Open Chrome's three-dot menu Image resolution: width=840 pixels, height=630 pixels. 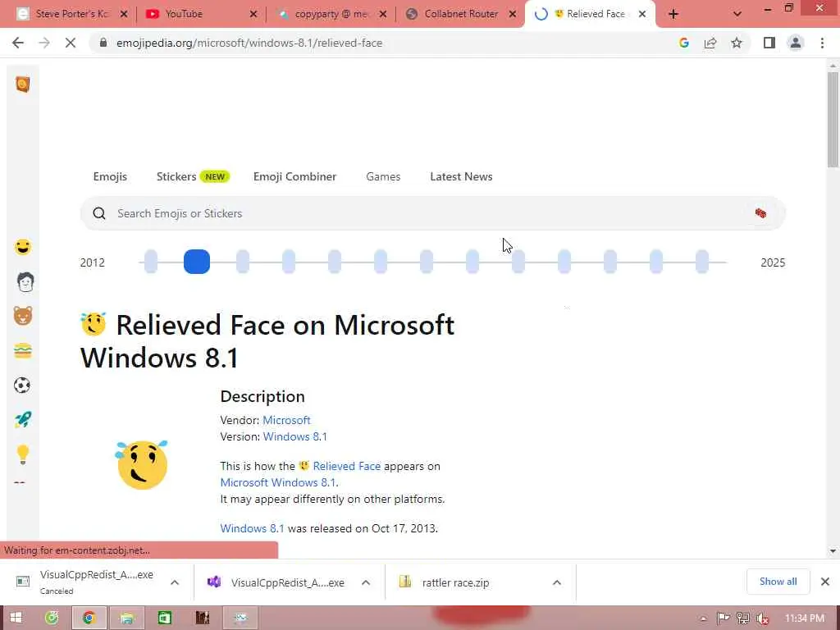pos(822,43)
